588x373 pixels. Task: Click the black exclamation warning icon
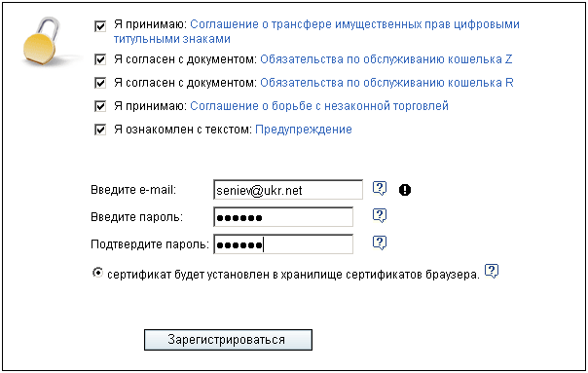pyautogui.click(x=405, y=190)
